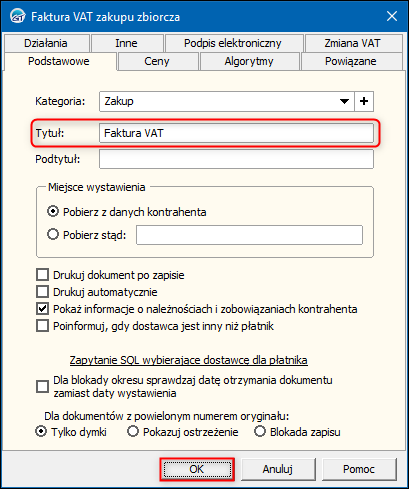Image resolution: width=409 pixels, height=489 pixels.
Task: Switch to the Powiązane tab
Action: 351,61
